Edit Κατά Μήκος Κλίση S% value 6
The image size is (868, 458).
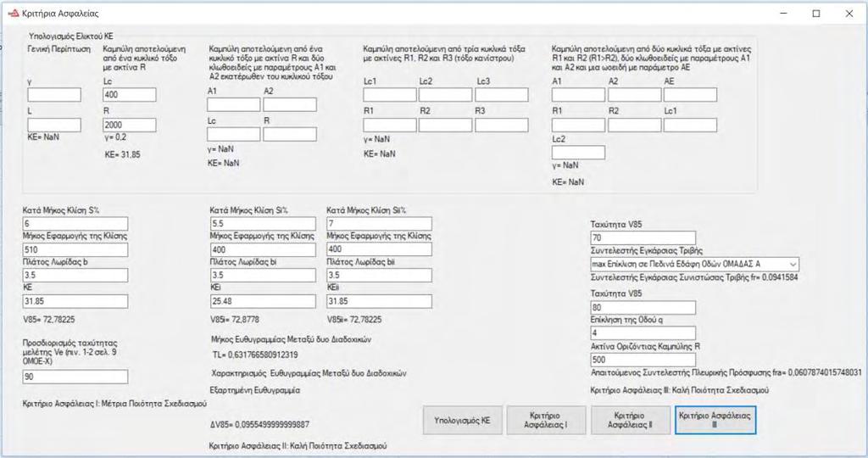[75, 224]
